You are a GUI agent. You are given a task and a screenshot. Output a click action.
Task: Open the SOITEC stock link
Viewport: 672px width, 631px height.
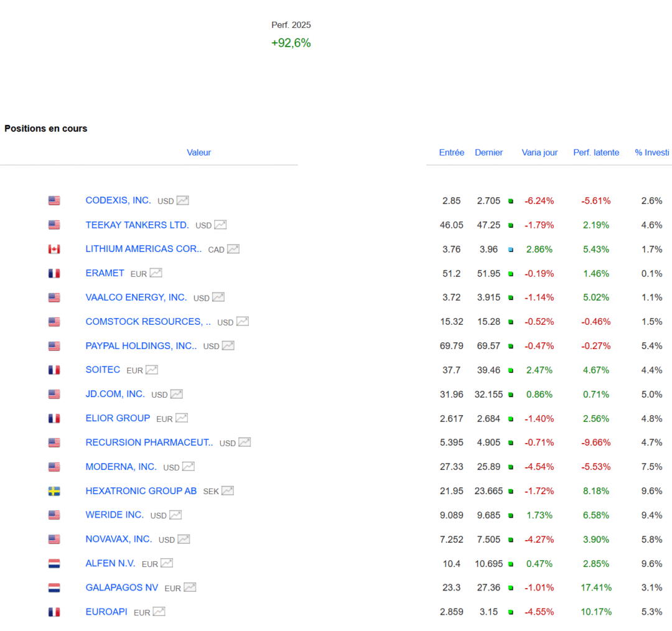pos(103,370)
